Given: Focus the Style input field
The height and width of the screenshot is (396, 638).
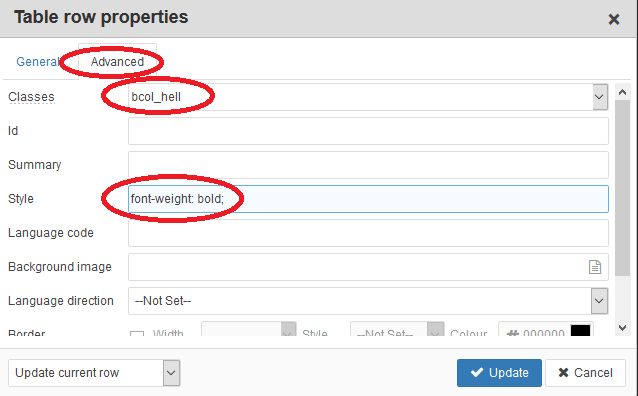Looking at the screenshot, I should pos(368,199).
